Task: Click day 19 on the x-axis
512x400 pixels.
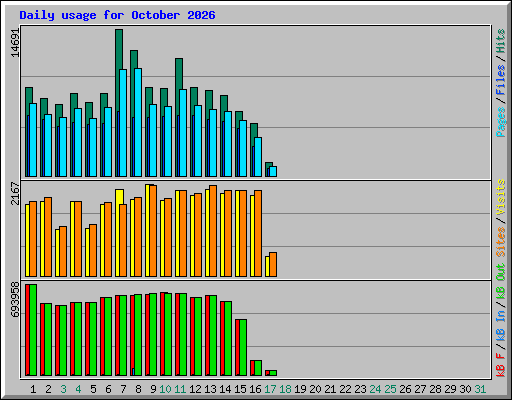Action: coord(300,389)
